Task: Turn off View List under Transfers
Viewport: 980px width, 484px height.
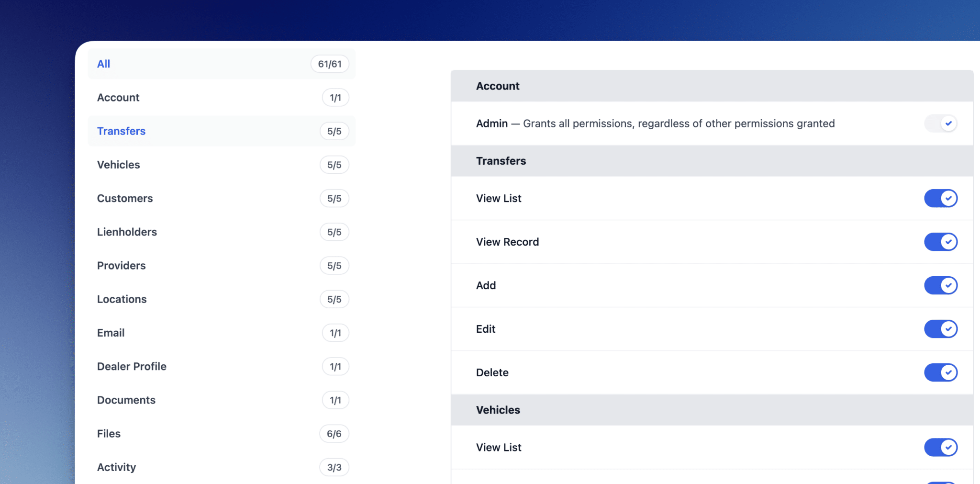Action: (x=941, y=198)
